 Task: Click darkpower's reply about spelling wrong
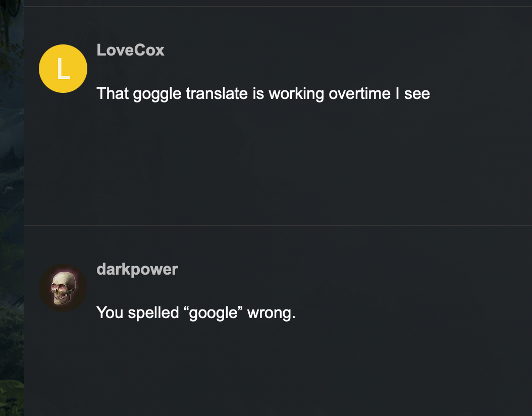point(195,313)
